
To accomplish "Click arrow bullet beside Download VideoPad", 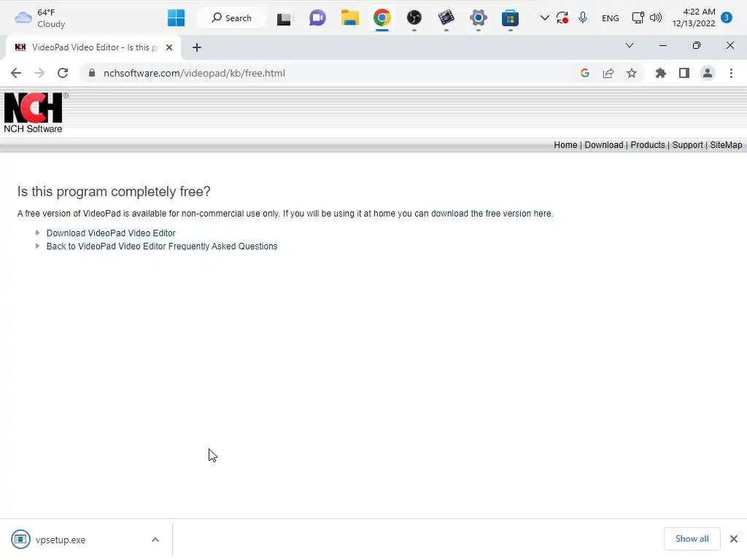I will click(x=37, y=233).
